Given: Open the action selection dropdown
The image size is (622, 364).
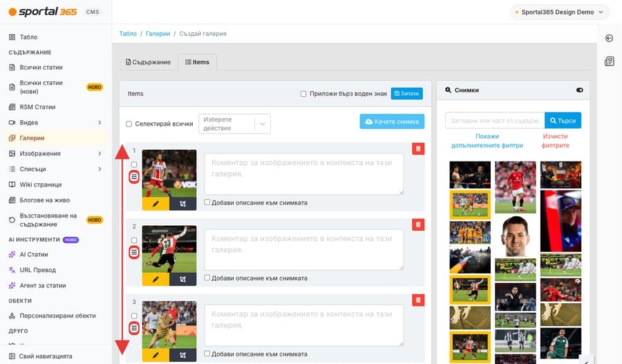Looking at the screenshot, I should coord(234,124).
